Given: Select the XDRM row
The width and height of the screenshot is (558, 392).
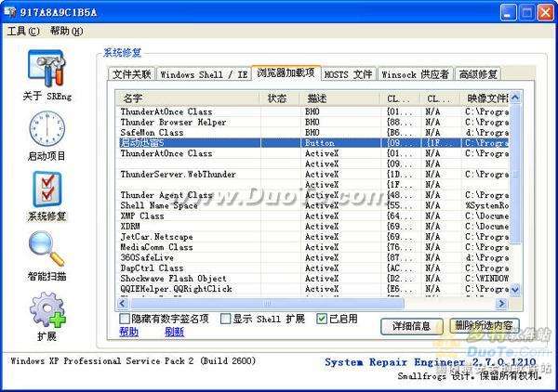Looking at the screenshot, I should click(x=313, y=227).
